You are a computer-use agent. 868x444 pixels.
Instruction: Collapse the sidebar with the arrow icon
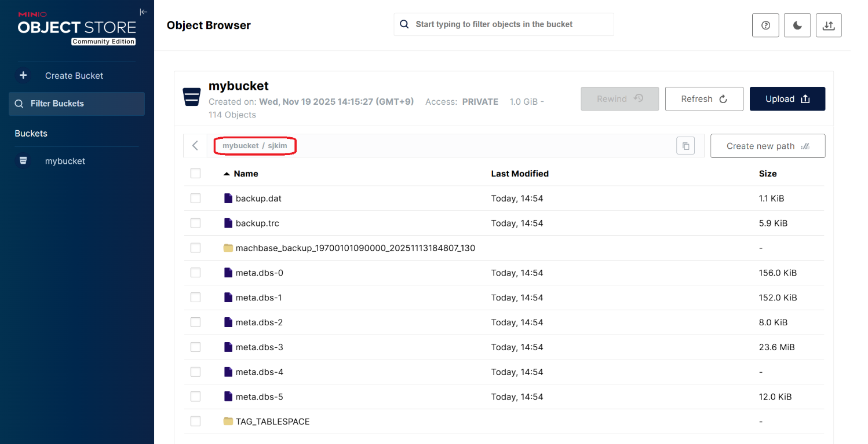pyautogui.click(x=143, y=12)
